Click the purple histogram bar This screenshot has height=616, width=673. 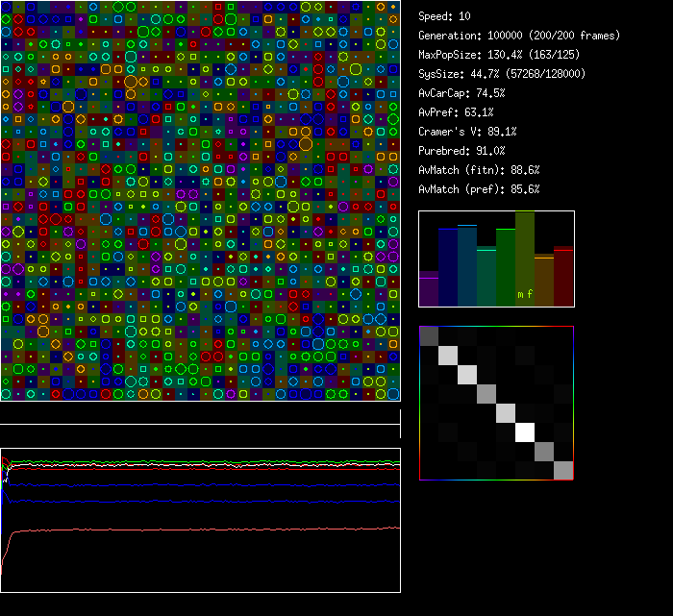click(429, 289)
